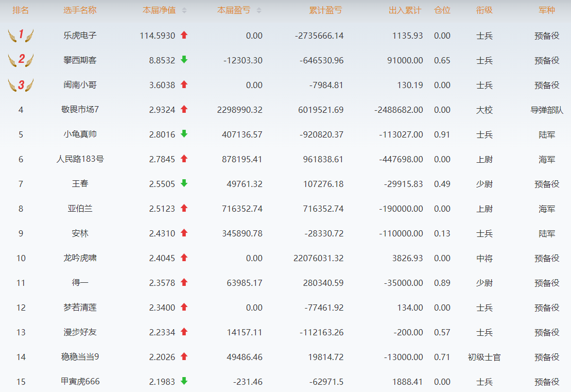Click rank number 4

(x=21, y=110)
